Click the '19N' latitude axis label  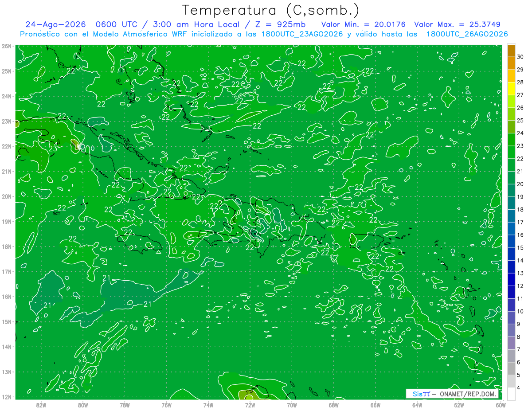pos(7,221)
